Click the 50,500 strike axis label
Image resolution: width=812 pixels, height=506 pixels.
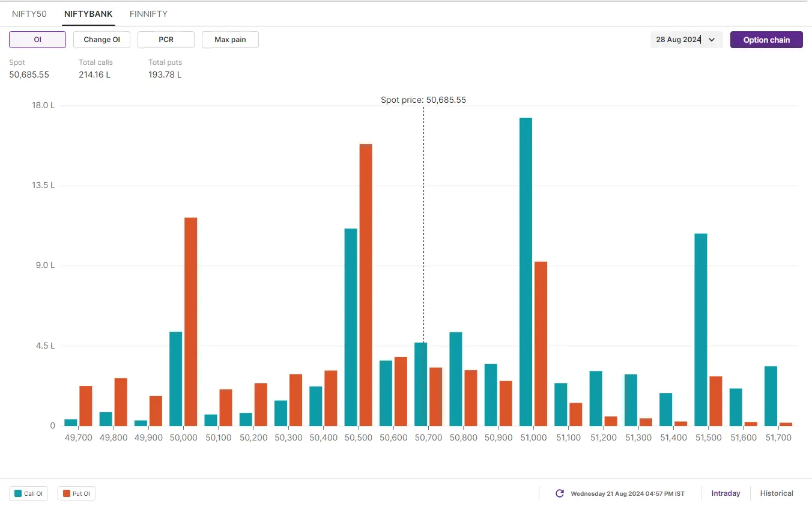pyautogui.click(x=359, y=438)
